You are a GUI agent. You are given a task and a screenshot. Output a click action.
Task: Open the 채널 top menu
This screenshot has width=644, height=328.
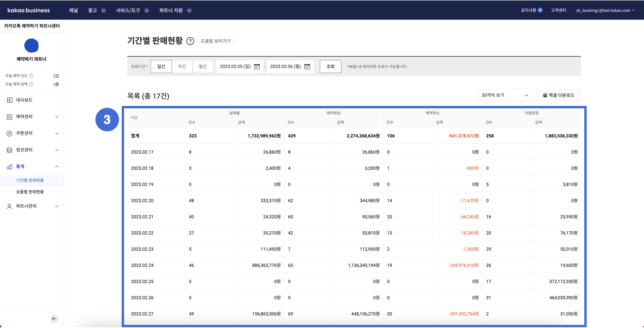pyautogui.click(x=73, y=11)
